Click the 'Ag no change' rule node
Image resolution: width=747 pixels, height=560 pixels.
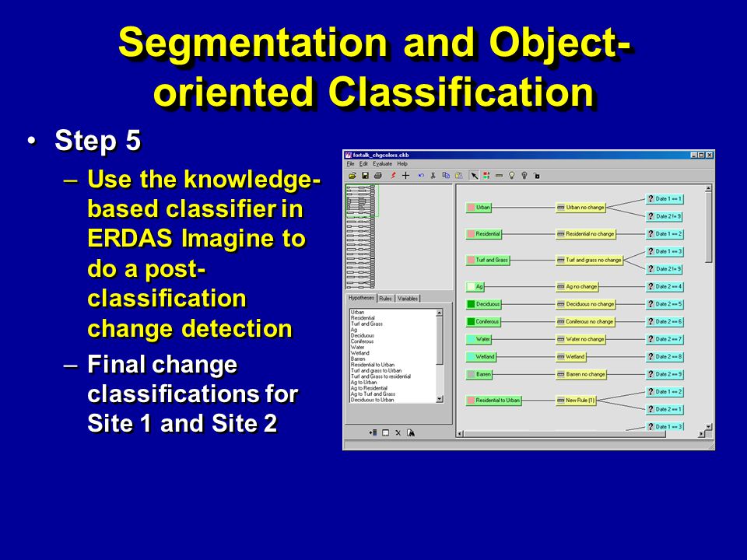[x=577, y=287]
